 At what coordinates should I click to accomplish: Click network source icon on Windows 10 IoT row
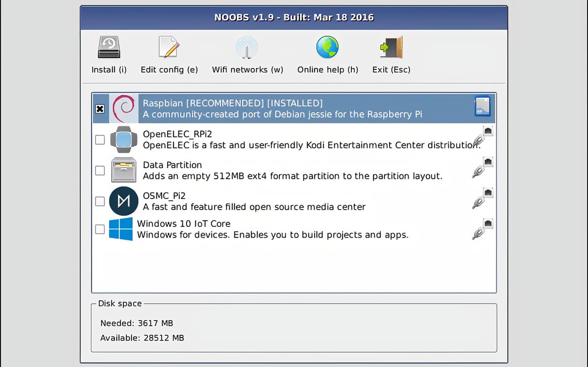pyautogui.click(x=483, y=229)
